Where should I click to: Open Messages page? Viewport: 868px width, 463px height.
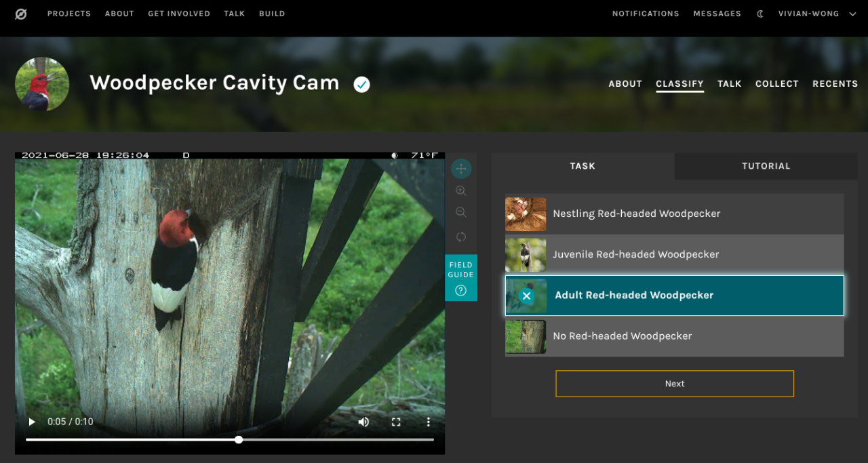(717, 14)
